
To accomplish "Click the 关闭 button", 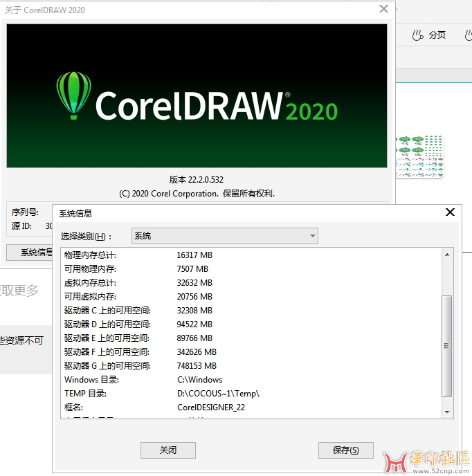I will pyautogui.click(x=168, y=450).
